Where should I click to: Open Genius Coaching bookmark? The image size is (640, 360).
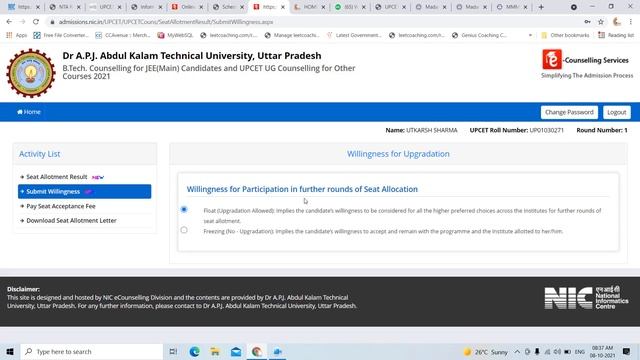click(x=480, y=36)
